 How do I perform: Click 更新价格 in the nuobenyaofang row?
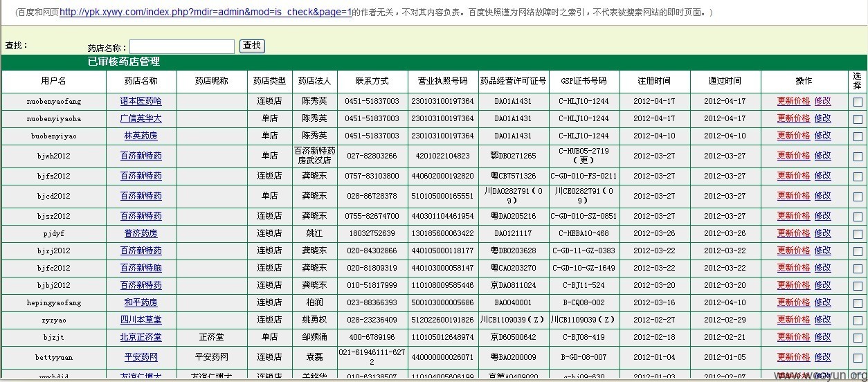(793, 101)
